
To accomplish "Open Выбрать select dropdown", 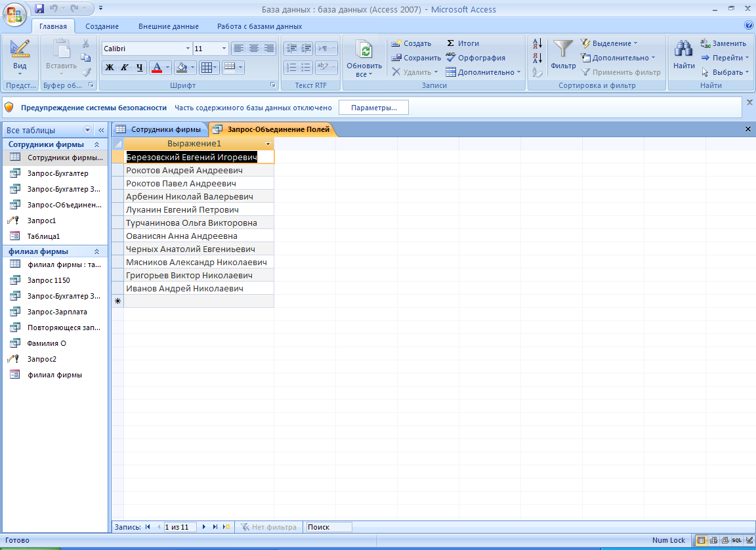I will coord(724,72).
